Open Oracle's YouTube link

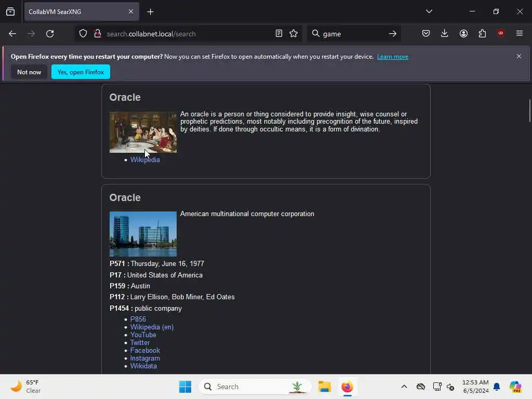tap(143, 335)
